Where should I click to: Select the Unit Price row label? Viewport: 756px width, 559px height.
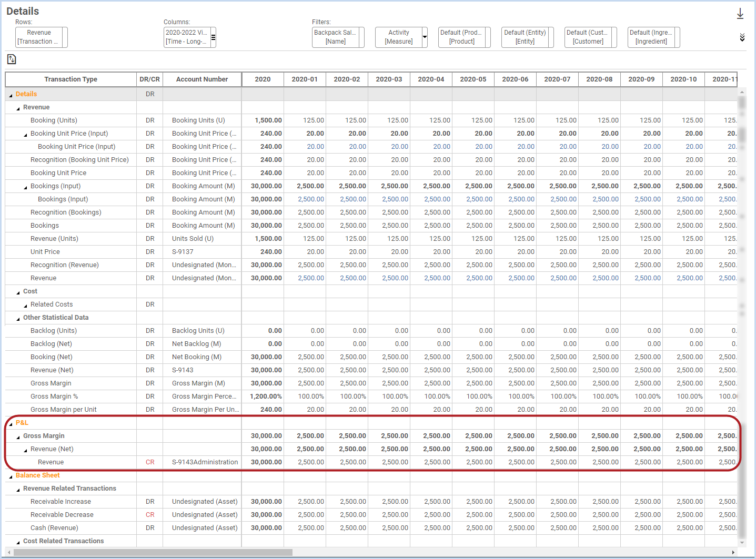point(45,252)
